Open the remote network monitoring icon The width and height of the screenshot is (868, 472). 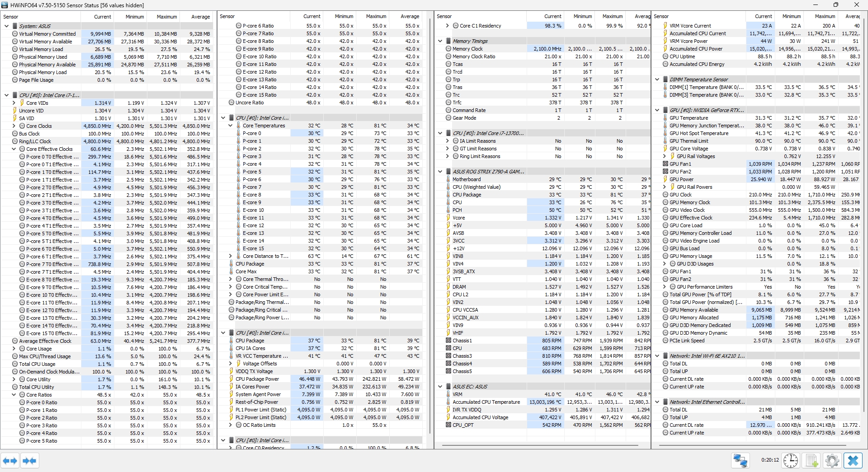pyautogui.click(x=740, y=461)
